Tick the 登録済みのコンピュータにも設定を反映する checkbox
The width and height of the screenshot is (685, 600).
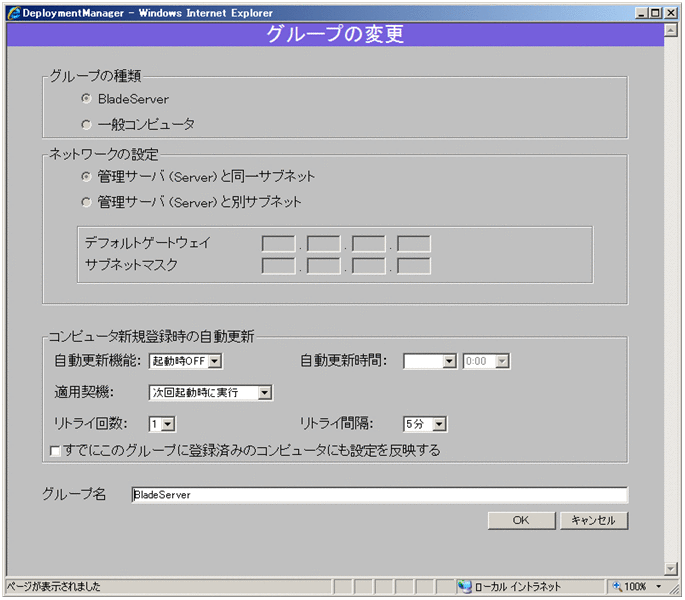coord(55,451)
